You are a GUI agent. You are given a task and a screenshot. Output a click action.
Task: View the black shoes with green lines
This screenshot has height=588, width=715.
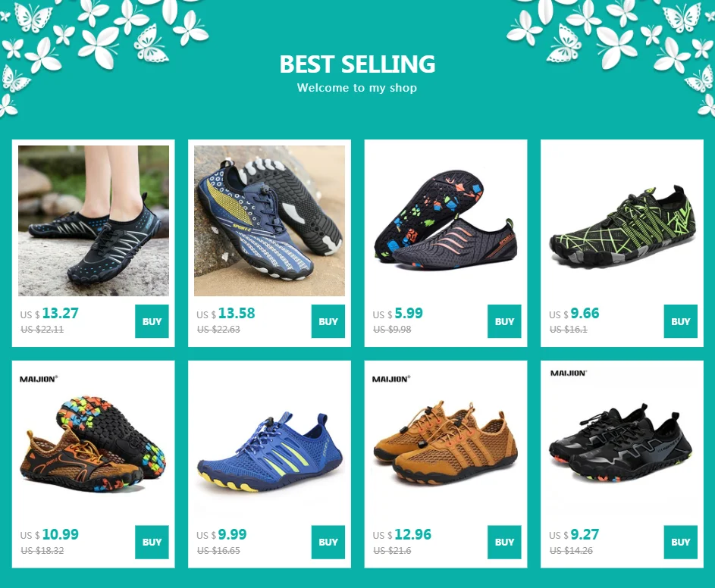(622, 220)
